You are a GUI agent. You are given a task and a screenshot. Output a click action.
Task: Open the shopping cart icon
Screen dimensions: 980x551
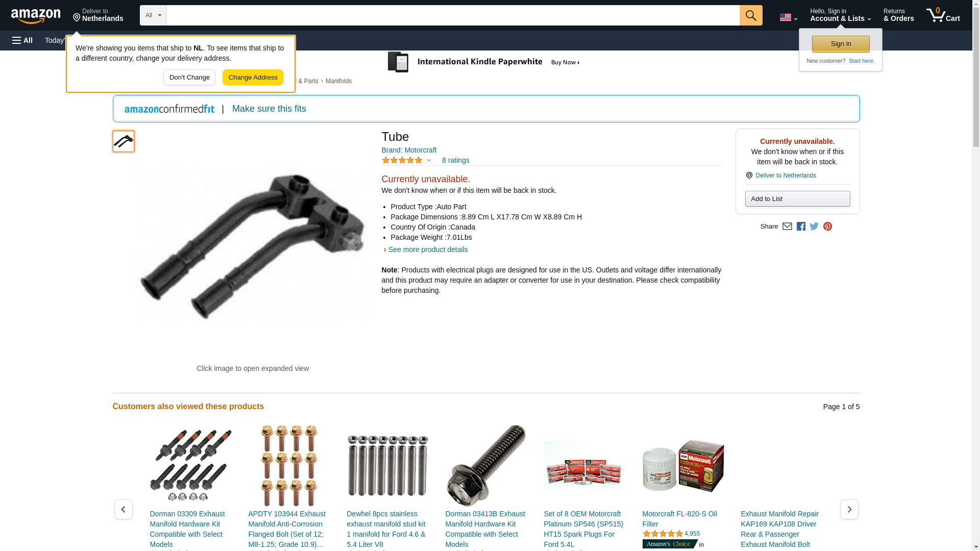pyautogui.click(x=943, y=15)
